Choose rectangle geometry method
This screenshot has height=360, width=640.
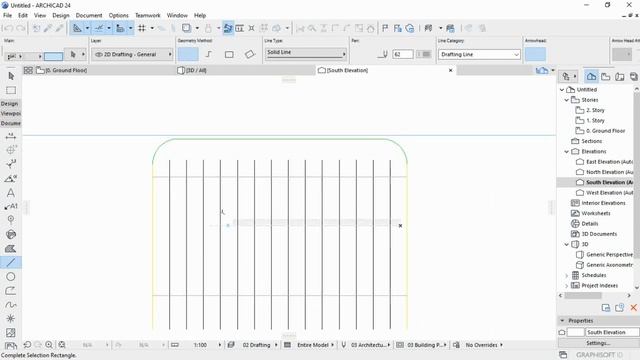pyautogui.click(x=229, y=54)
